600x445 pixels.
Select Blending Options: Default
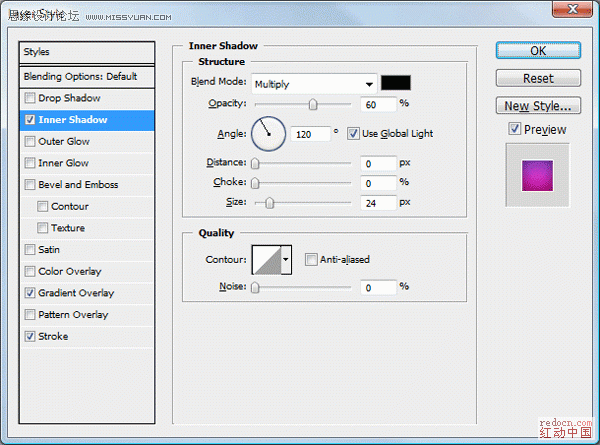coord(87,77)
